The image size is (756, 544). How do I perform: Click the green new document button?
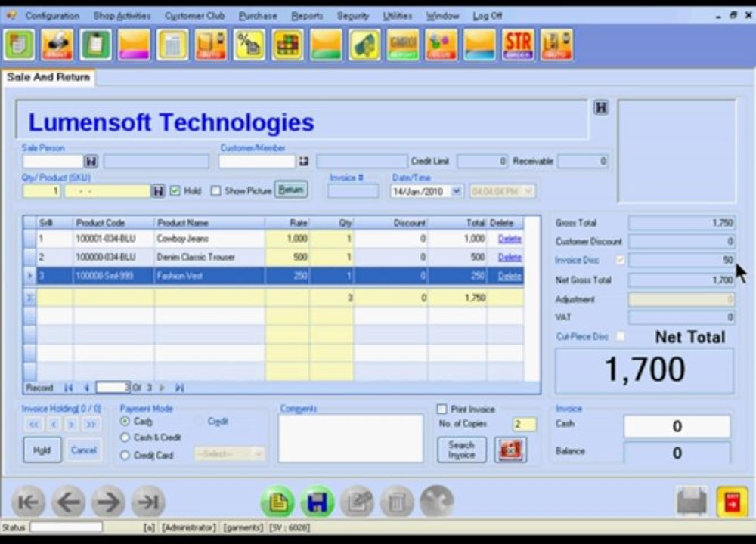(x=277, y=502)
